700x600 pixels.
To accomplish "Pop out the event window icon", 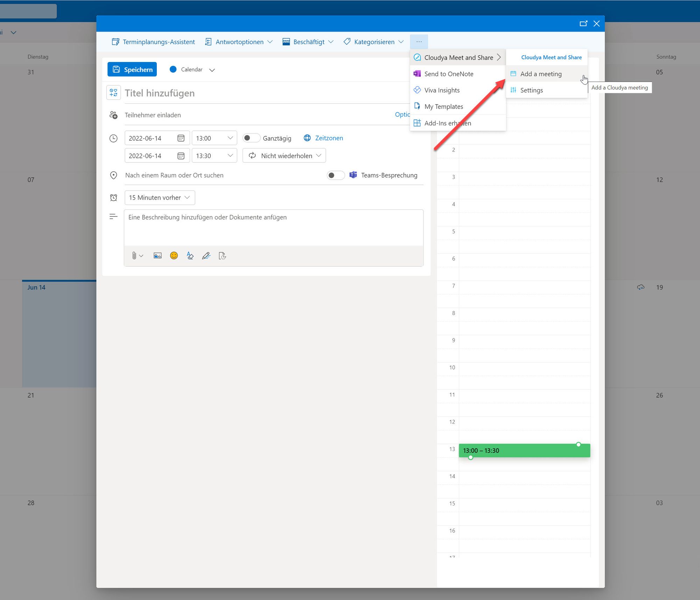I will click(583, 23).
